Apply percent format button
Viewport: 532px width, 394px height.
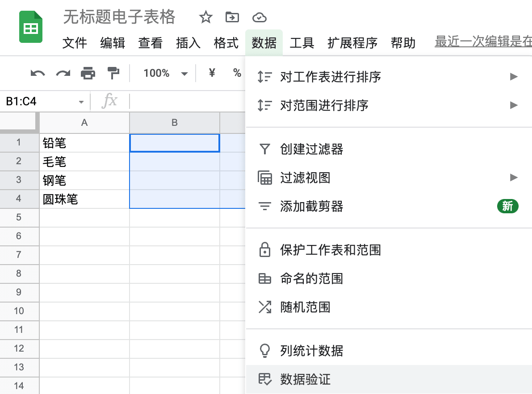click(237, 73)
